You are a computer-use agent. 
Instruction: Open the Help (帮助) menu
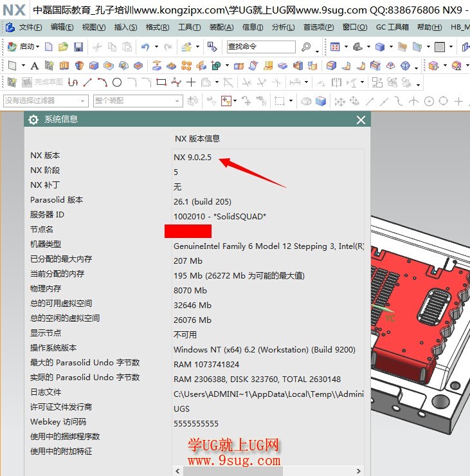click(429, 27)
